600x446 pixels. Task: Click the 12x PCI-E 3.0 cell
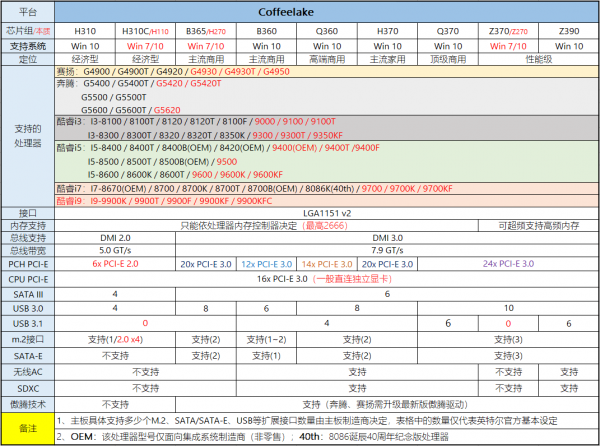point(266,264)
